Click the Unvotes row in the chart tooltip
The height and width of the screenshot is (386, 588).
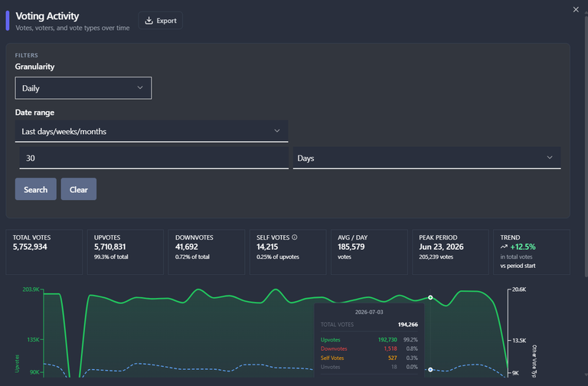click(369, 367)
